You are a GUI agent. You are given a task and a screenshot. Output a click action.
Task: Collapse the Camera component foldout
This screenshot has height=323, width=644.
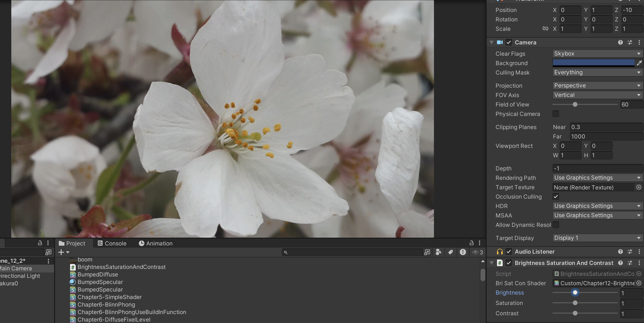(492, 42)
